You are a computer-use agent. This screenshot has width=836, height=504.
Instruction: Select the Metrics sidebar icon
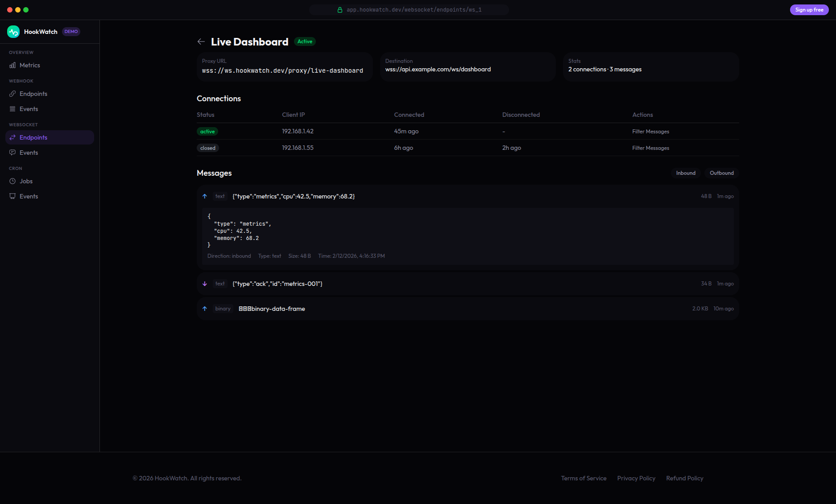[12, 65]
